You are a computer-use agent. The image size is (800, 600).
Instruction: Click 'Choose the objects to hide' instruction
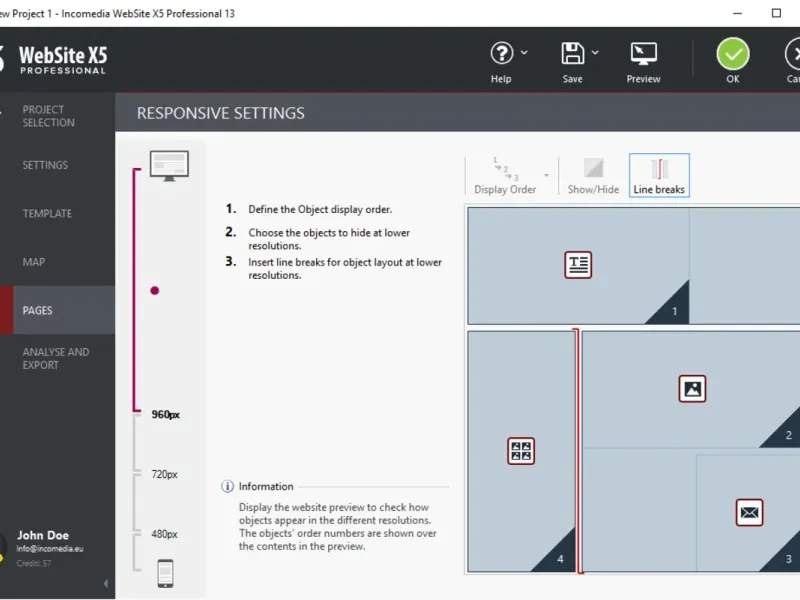(329, 239)
